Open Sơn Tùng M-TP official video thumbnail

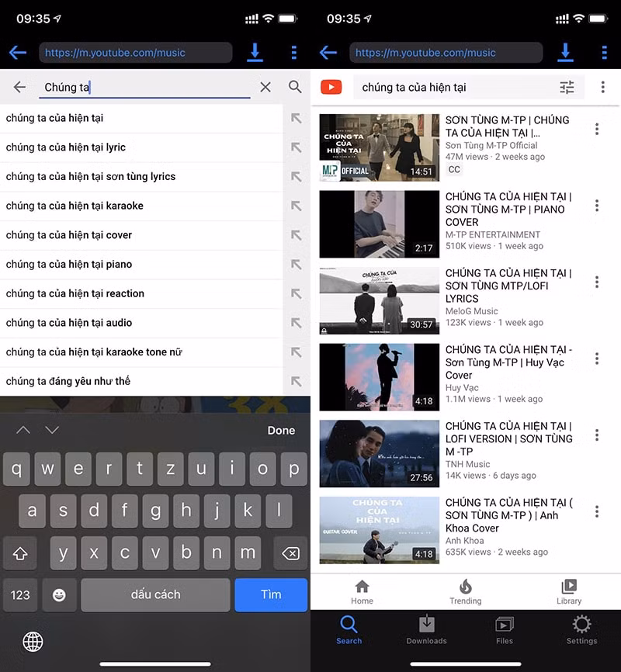click(379, 147)
